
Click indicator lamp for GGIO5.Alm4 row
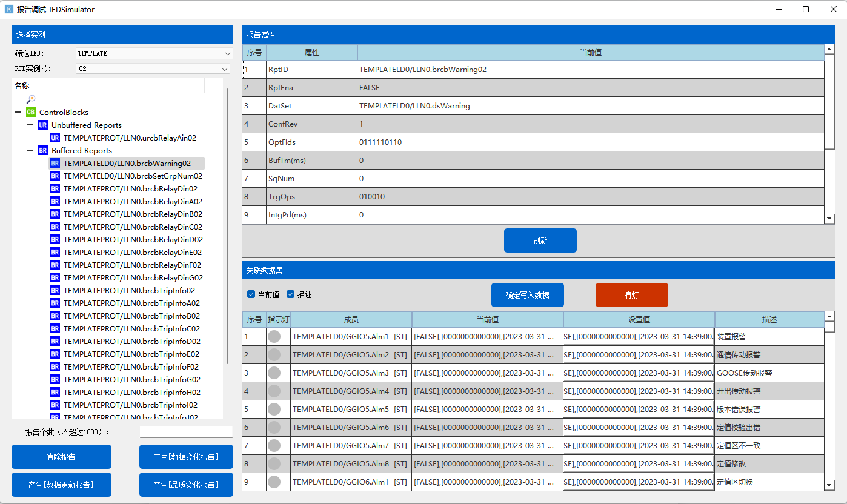pyautogui.click(x=274, y=391)
